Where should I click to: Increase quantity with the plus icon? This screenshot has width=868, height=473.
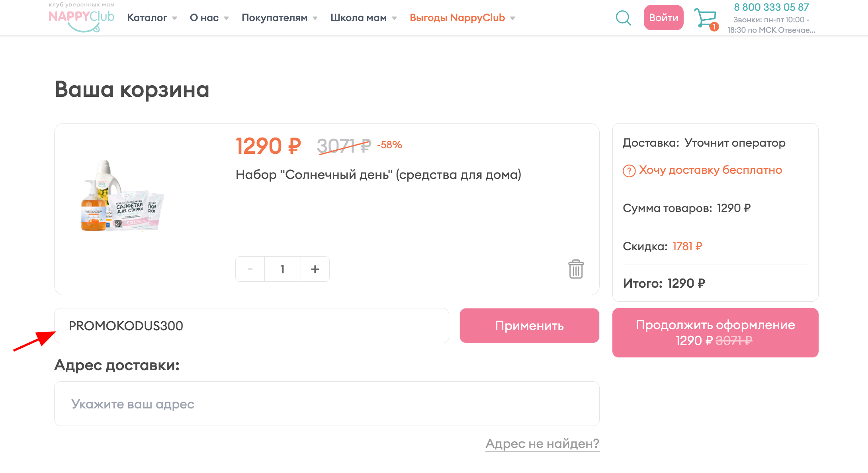(x=315, y=269)
